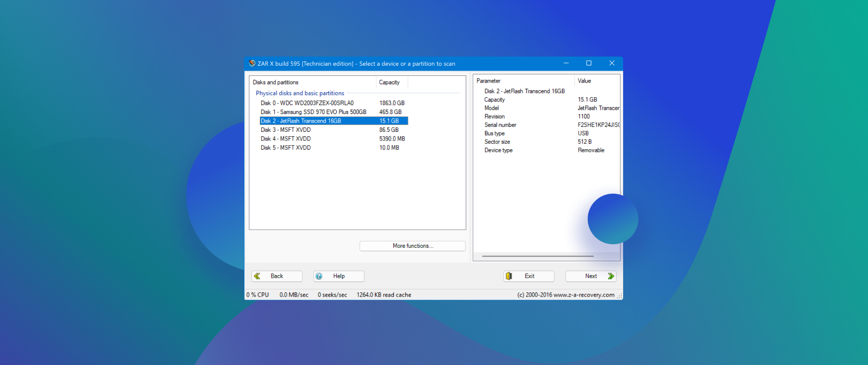Maximize the ZAR X window

(589, 63)
